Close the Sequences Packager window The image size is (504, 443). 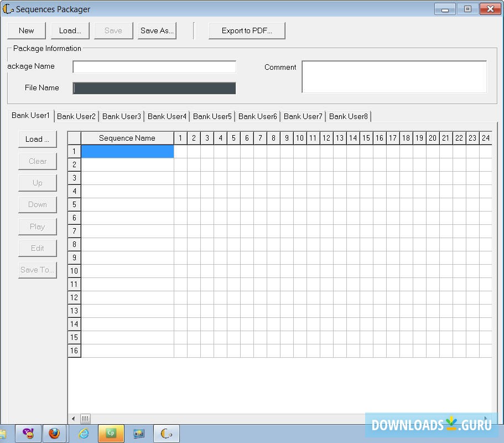[x=490, y=9]
